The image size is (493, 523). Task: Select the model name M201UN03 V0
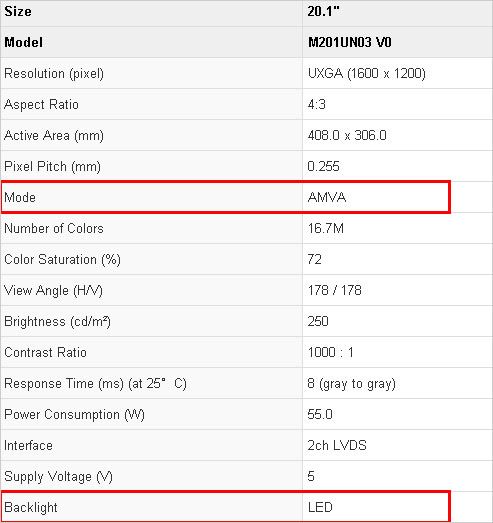350,42
